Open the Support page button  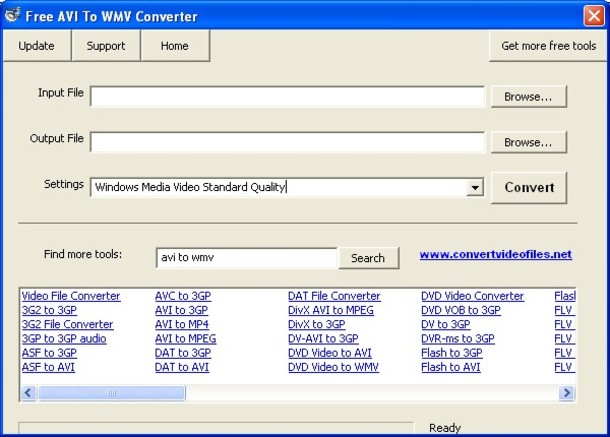pyautogui.click(x=106, y=46)
